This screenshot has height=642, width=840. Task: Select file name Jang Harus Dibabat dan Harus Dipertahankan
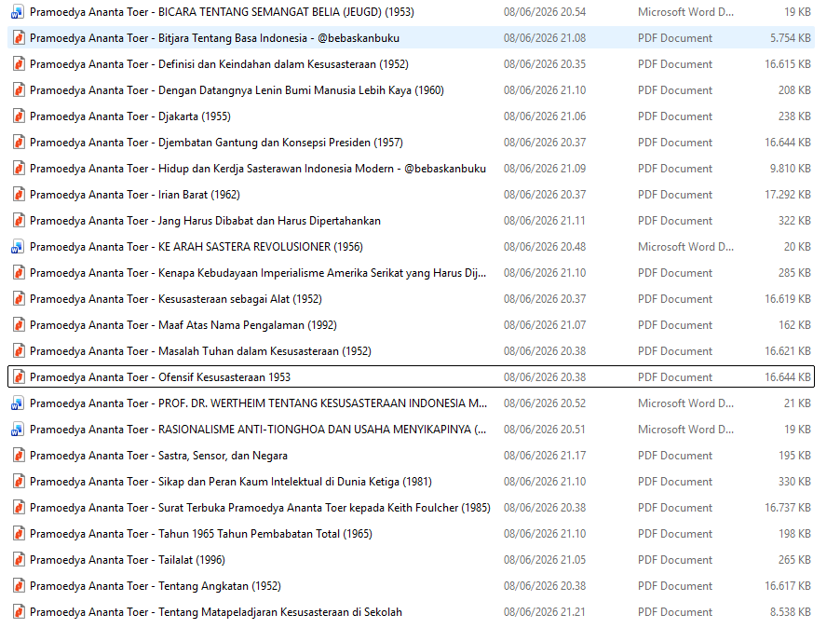coord(205,221)
